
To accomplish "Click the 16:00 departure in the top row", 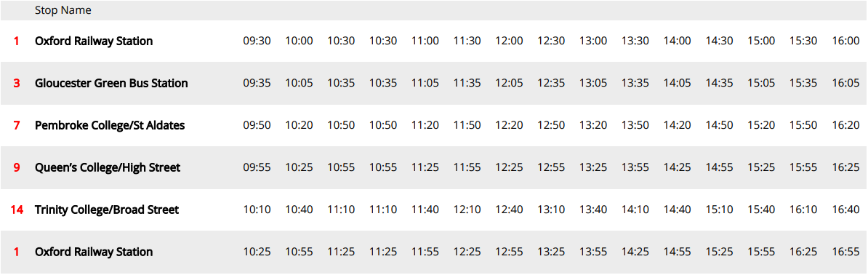I will pos(846,41).
